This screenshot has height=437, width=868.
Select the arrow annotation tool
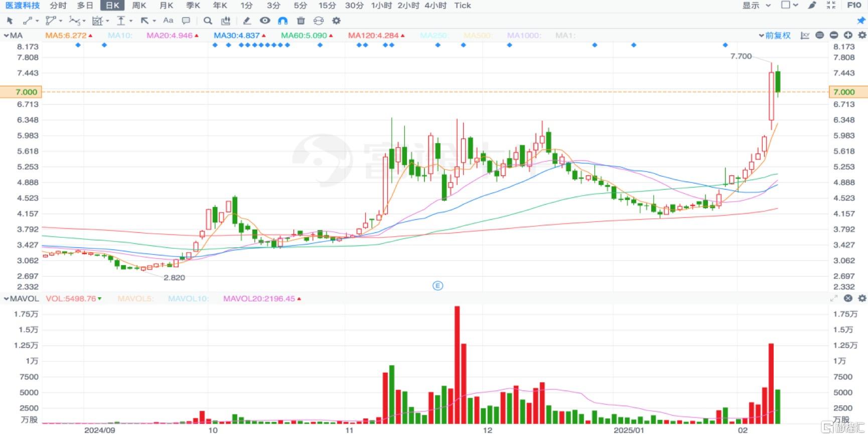[x=144, y=21]
